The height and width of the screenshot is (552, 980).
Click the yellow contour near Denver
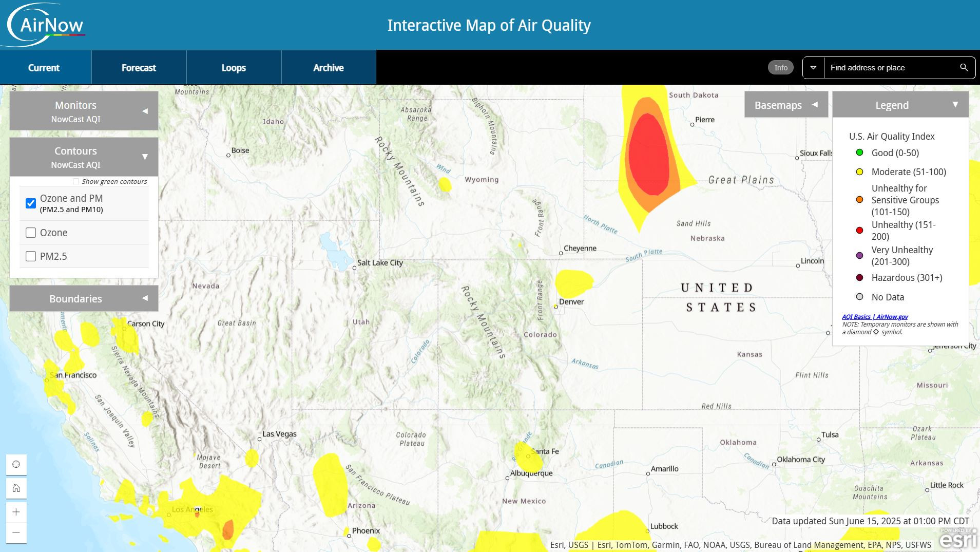[573, 283]
